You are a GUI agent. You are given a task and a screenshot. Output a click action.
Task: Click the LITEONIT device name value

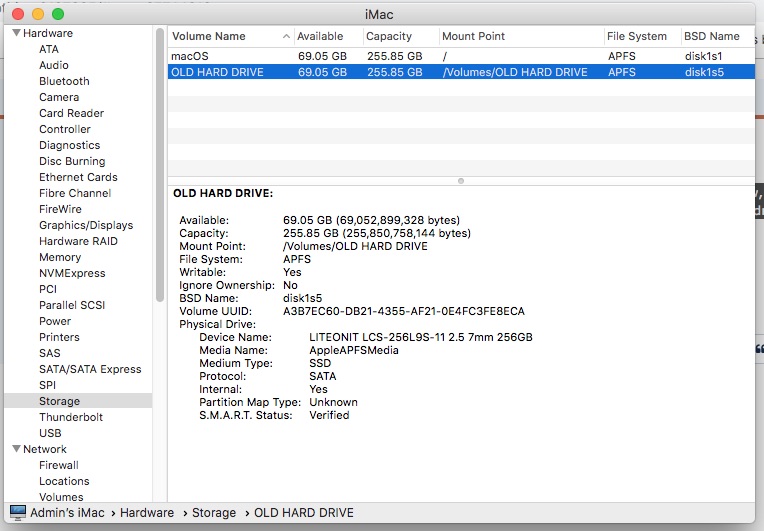coord(421,337)
